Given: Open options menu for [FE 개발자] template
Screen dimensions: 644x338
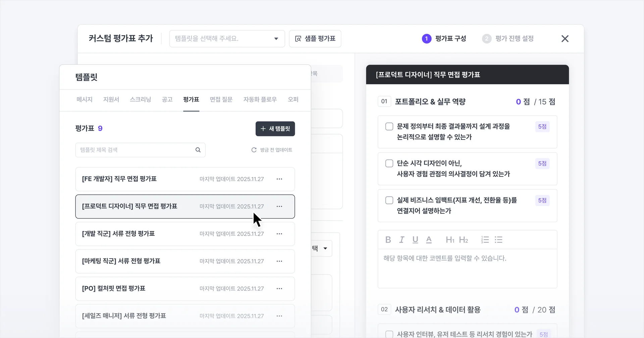Looking at the screenshot, I should [279, 179].
